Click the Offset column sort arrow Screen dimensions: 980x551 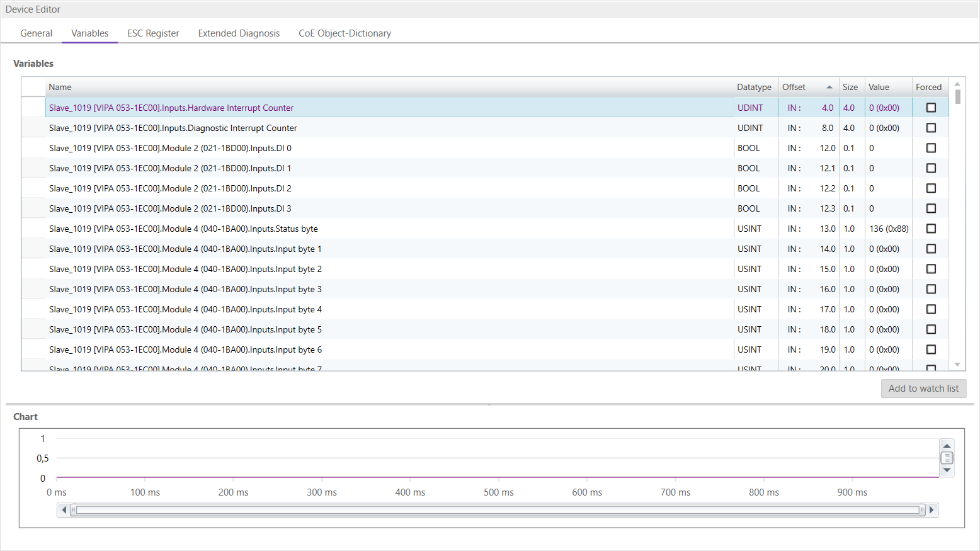pos(829,88)
